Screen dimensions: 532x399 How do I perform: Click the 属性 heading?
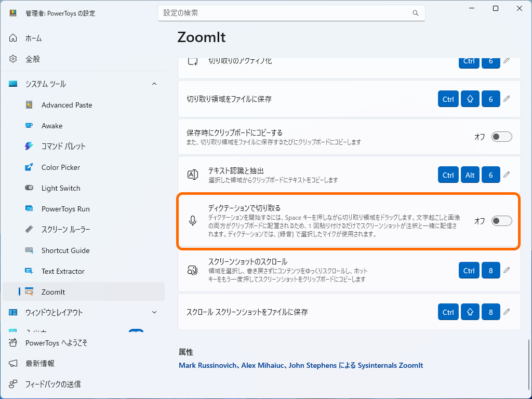click(x=186, y=352)
